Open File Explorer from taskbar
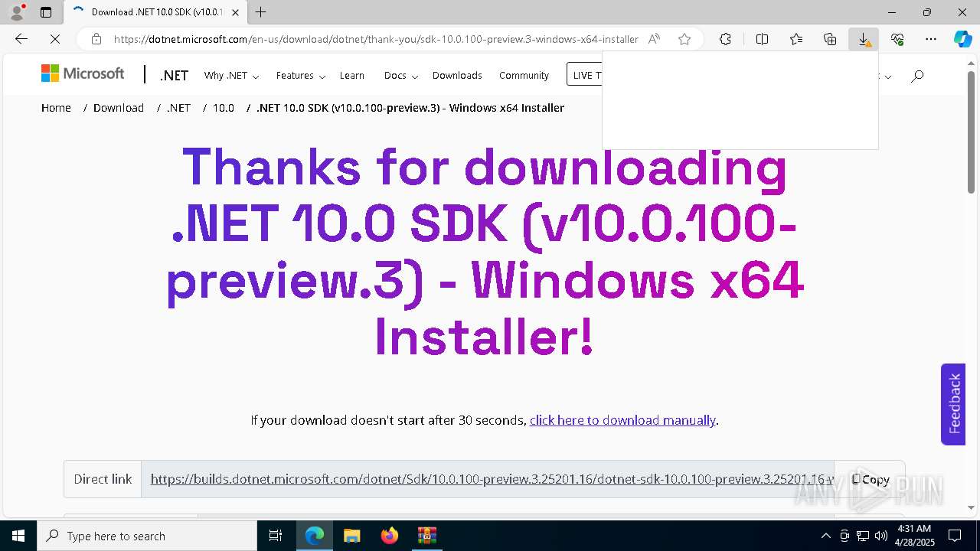 [x=351, y=536]
